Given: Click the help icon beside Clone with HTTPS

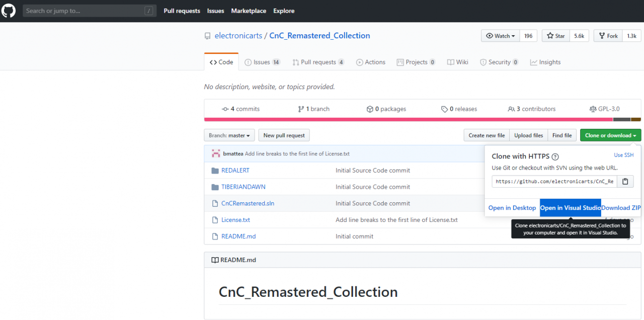Looking at the screenshot, I should point(555,157).
